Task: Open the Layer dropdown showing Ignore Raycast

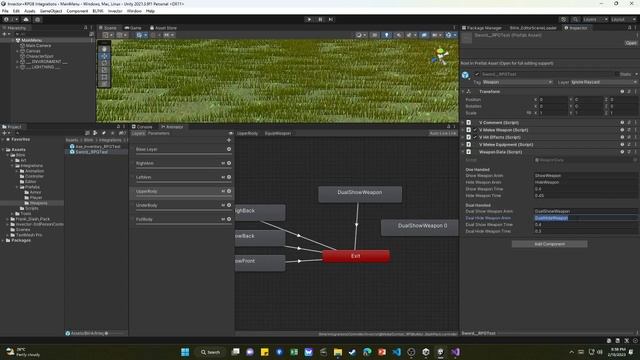Action: tap(604, 82)
